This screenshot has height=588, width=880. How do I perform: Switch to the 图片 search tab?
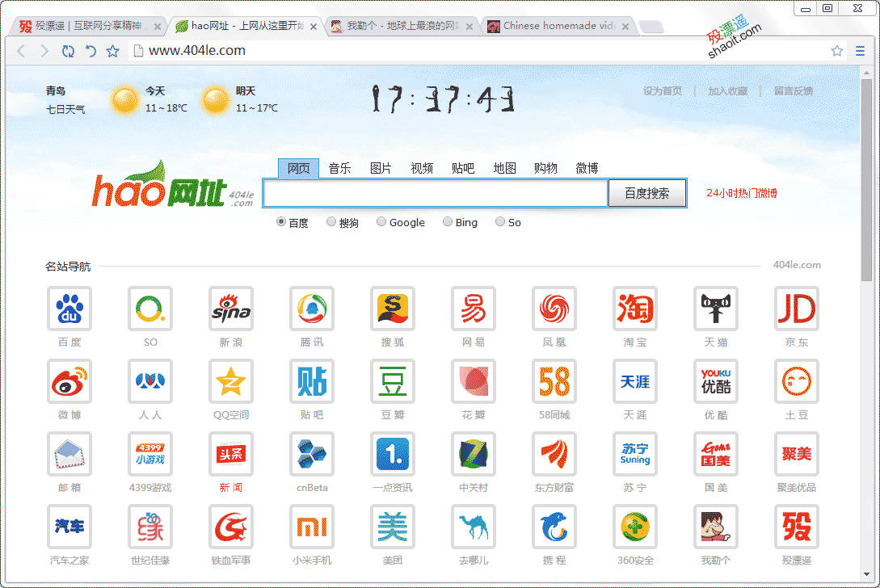tap(381, 168)
